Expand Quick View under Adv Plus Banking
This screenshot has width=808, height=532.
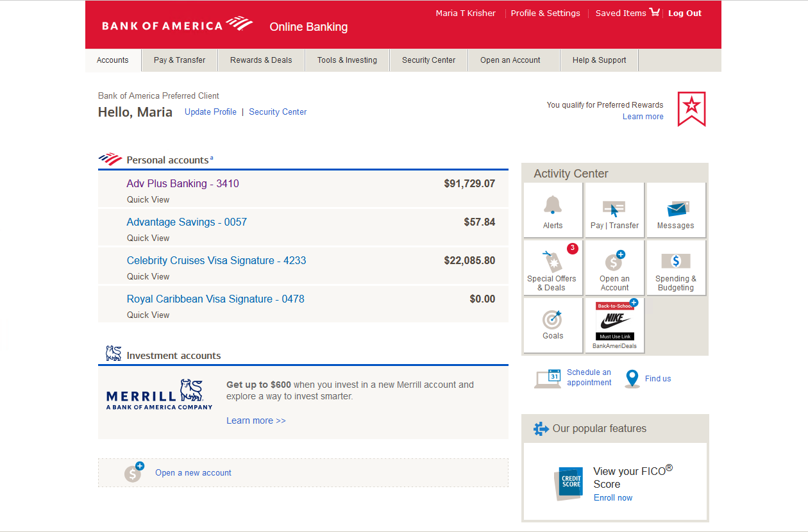(148, 199)
